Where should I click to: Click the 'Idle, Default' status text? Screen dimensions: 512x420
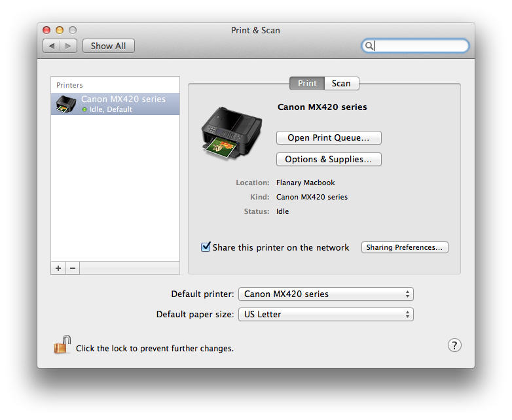111,110
